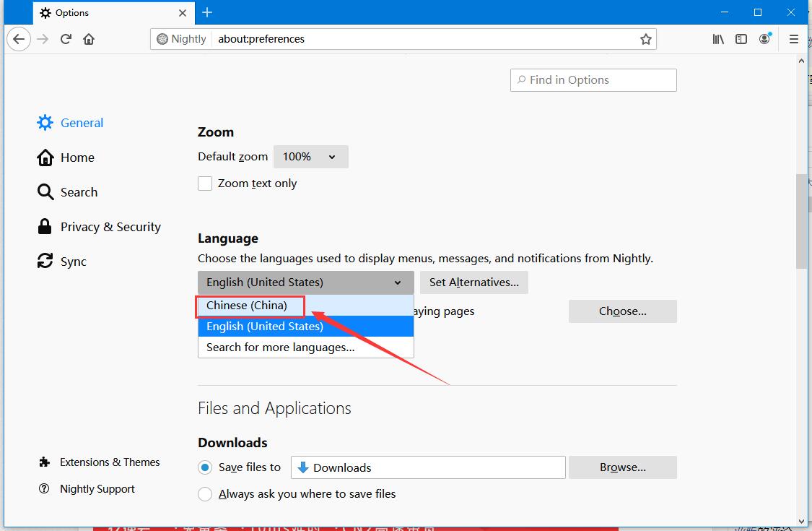812x531 pixels.
Task: Open the Home page icon in toolbar
Action: (x=89, y=39)
